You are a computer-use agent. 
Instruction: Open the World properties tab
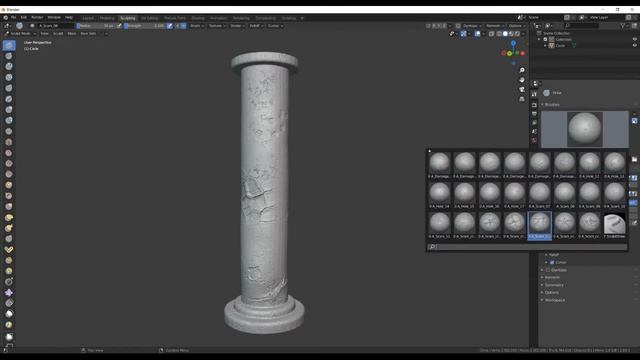pos(534,140)
